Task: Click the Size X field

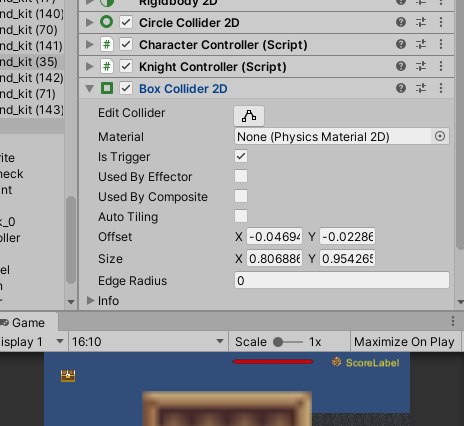Action: coord(274,258)
